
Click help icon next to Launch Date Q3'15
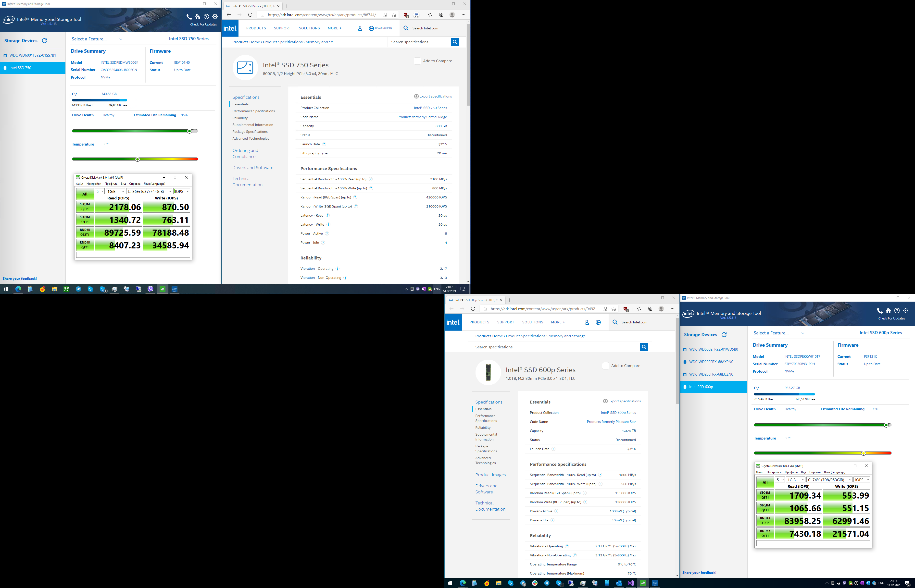pos(324,144)
